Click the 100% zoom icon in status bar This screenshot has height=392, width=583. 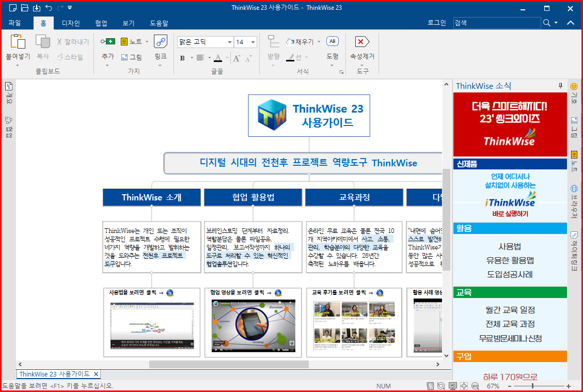pos(475,386)
